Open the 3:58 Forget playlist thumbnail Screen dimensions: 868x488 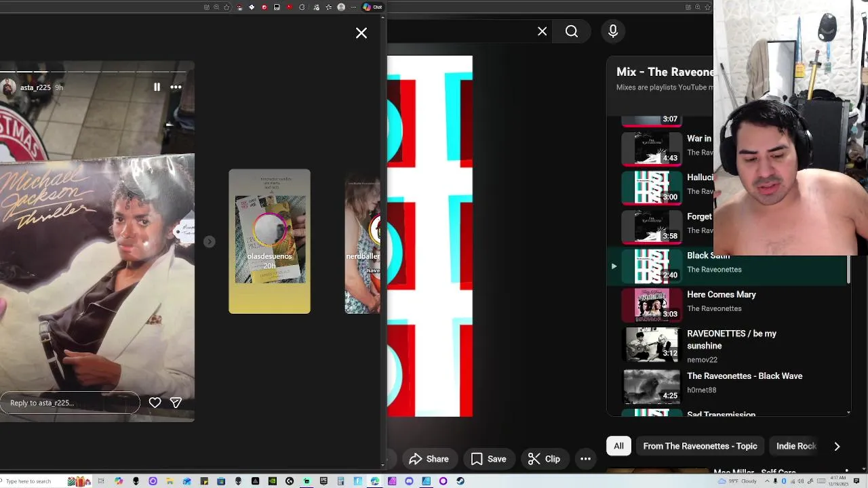click(651, 226)
